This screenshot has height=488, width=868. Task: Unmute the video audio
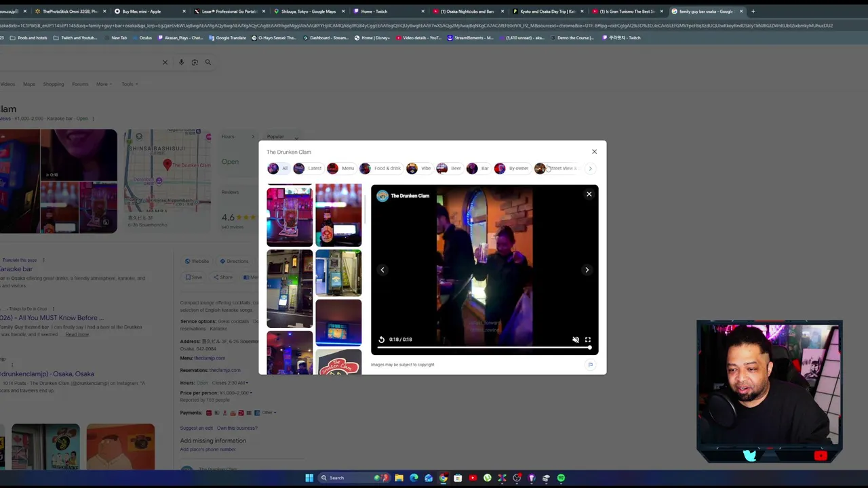click(576, 340)
